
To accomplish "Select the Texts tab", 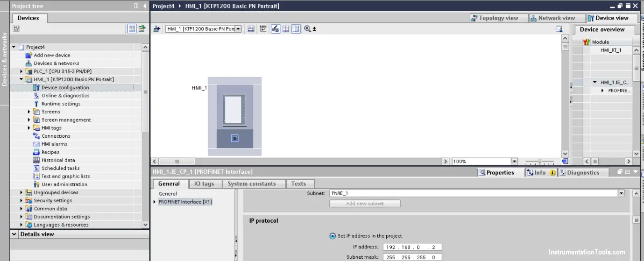I will point(299,183).
